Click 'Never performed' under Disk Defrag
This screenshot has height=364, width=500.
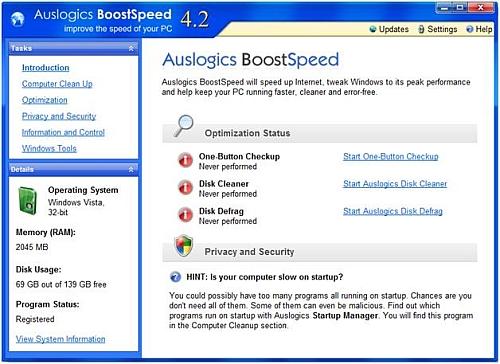tap(228, 221)
